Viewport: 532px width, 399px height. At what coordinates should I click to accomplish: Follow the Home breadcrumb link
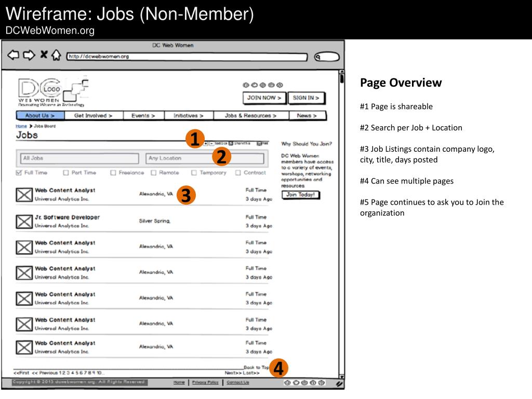coord(21,126)
